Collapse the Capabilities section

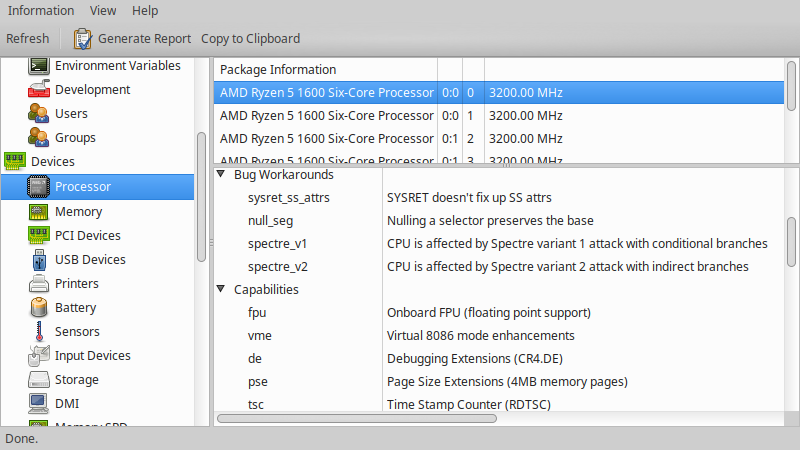[x=221, y=289]
